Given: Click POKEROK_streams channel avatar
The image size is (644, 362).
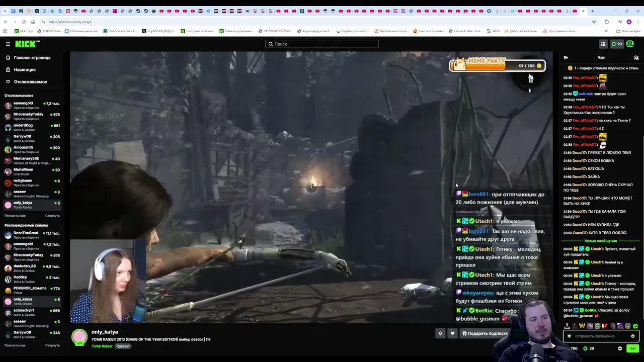Looking at the screenshot, I should click(8, 291).
